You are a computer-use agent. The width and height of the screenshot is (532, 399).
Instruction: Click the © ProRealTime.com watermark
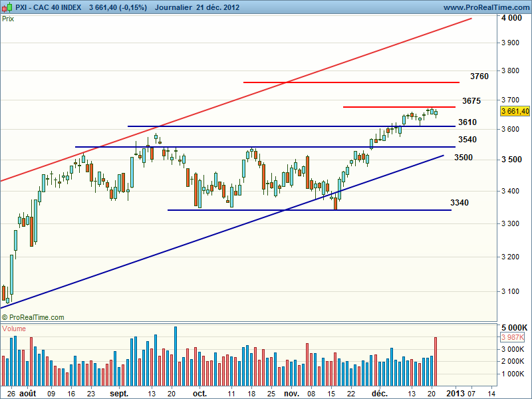click(33, 318)
